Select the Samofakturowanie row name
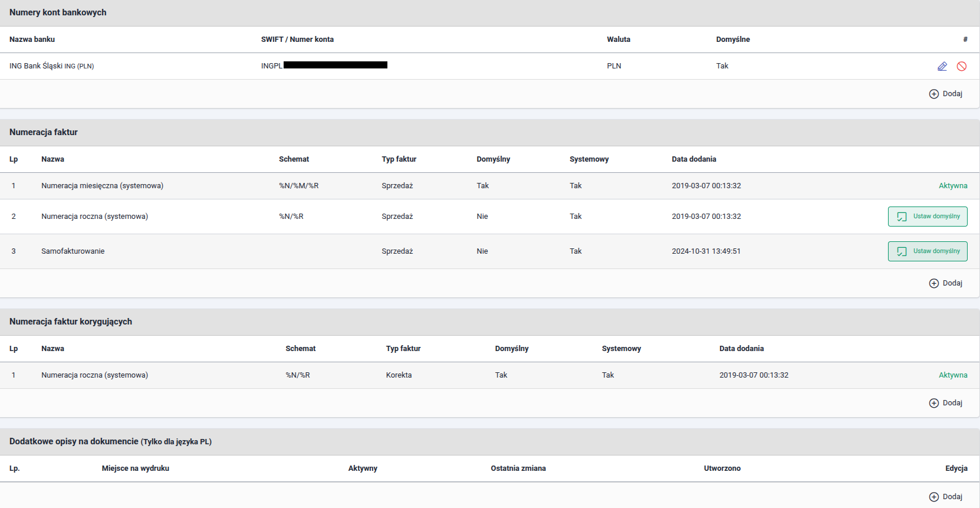This screenshot has height=508, width=980. pos(73,251)
